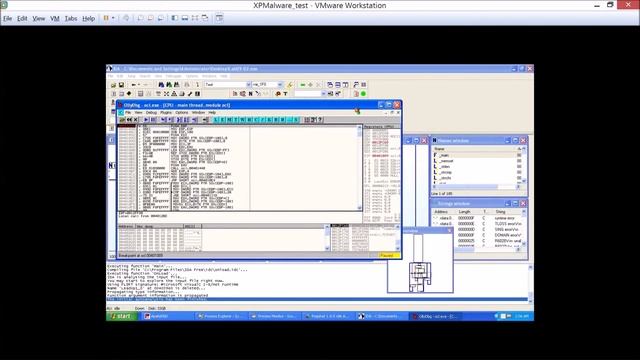Click OllyDbg open file icon
Viewport: 640px width, 360px height.
pos(122,120)
